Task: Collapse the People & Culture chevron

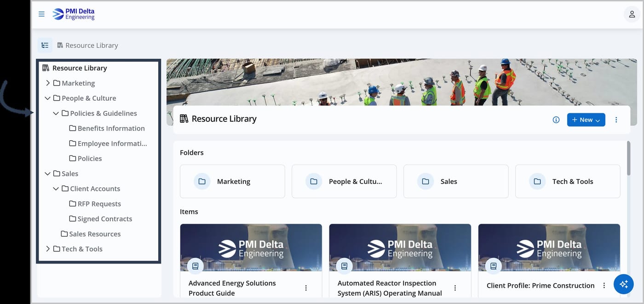Action: click(48, 98)
